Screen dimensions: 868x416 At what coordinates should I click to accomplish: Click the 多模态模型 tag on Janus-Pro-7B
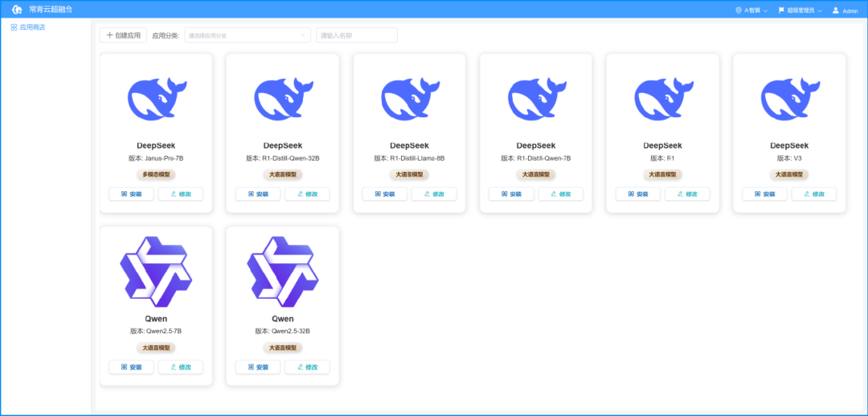pyautogui.click(x=156, y=174)
